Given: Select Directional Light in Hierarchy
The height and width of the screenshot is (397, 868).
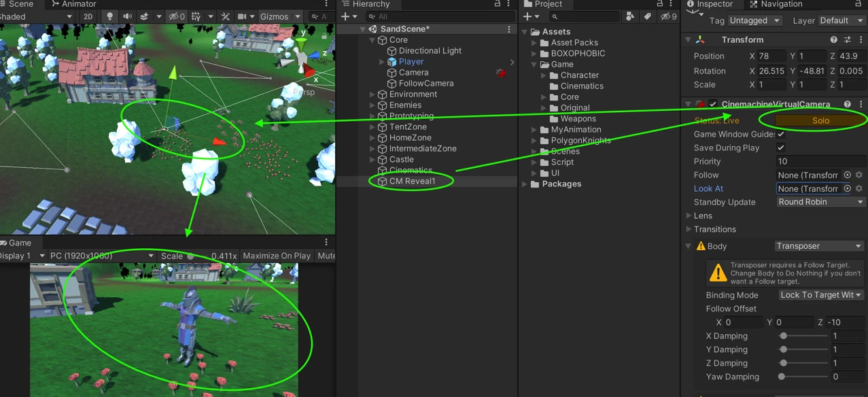Looking at the screenshot, I should 430,51.
